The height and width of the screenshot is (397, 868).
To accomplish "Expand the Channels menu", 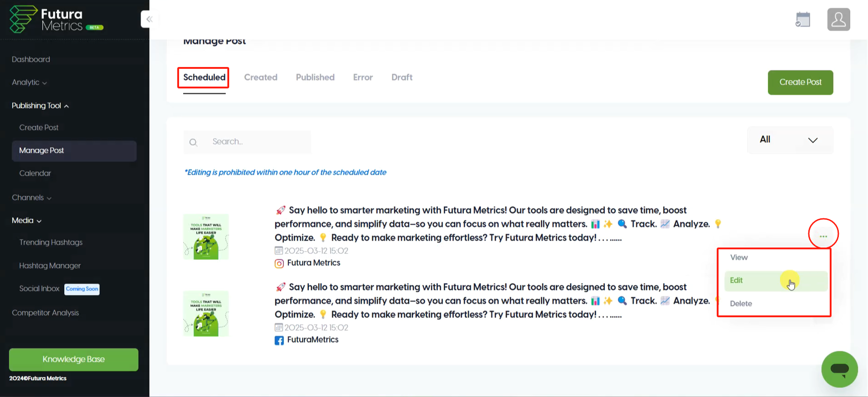I will (x=31, y=198).
